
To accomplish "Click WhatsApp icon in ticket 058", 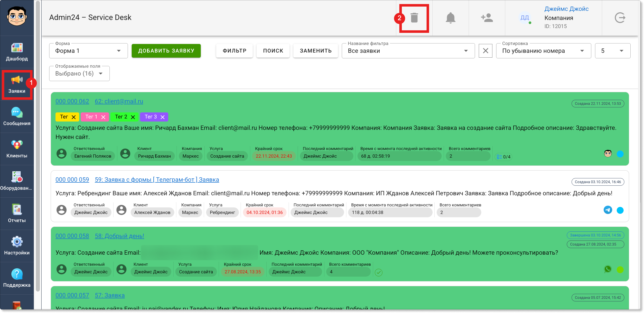I will [608, 269].
